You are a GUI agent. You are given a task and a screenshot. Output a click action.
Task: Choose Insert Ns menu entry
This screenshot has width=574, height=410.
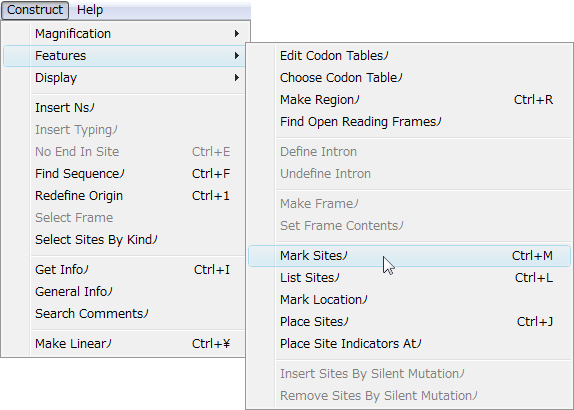coord(125,108)
